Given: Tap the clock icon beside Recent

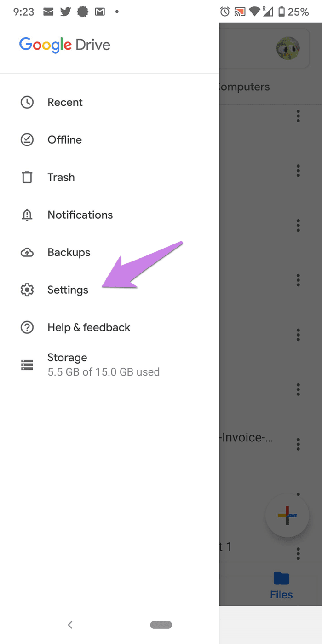Looking at the screenshot, I should click(x=27, y=102).
